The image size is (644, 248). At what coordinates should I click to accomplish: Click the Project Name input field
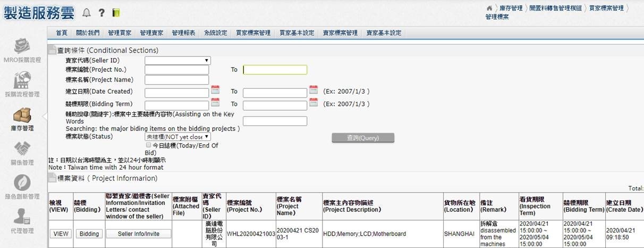pyautogui.click(x=176, y=80)
